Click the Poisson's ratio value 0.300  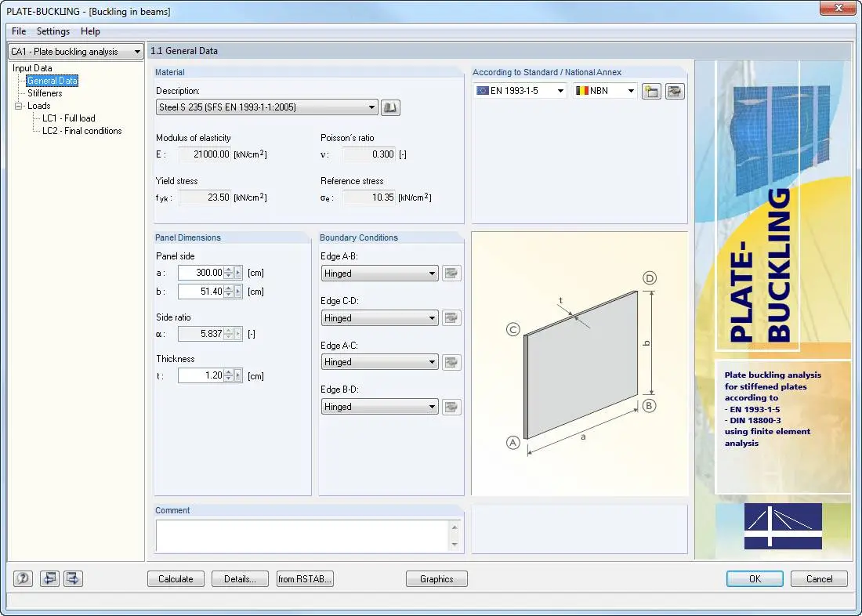coord(369,154)
